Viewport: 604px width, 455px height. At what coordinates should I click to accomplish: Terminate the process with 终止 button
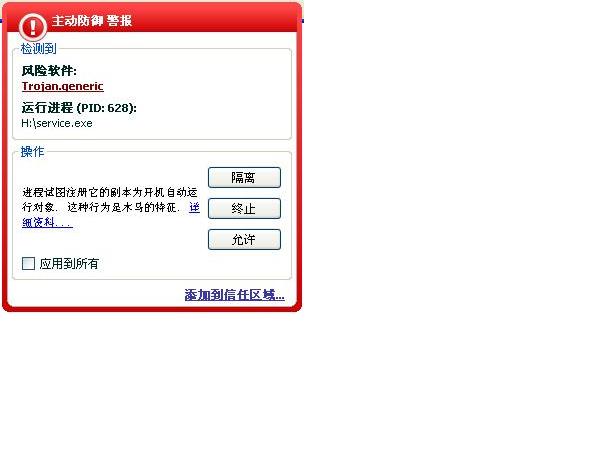(x=244, y=208)
